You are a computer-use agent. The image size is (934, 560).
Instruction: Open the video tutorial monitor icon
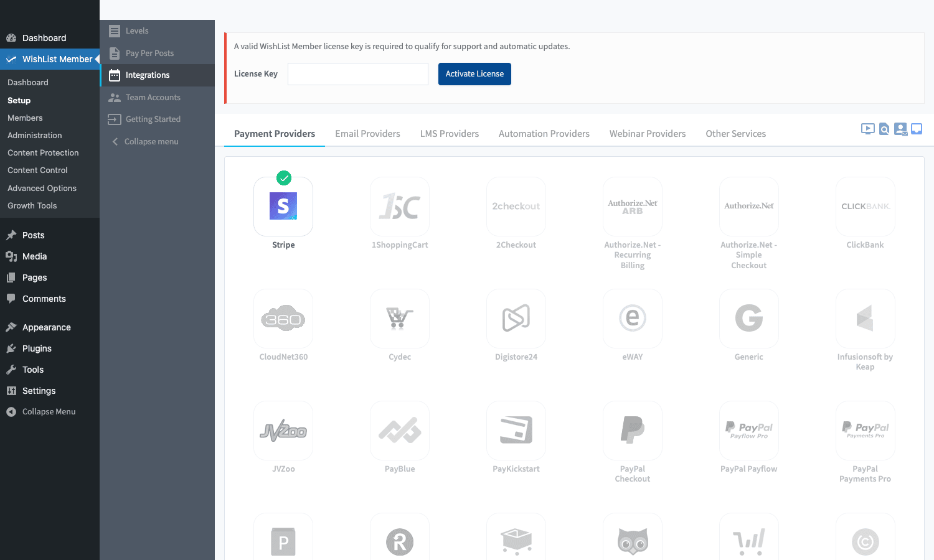(867, 129)
